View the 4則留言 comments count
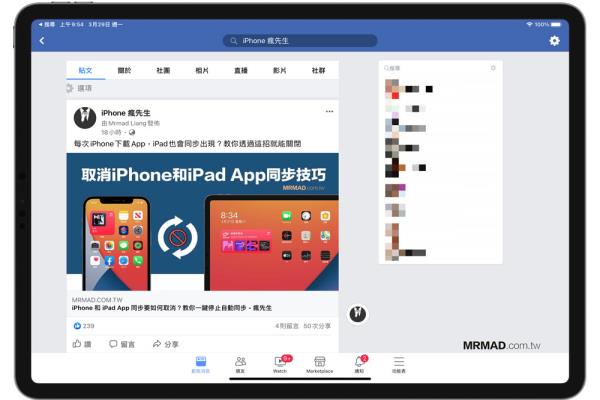This screenshot has height=400, width=600. tap(287, 326)
